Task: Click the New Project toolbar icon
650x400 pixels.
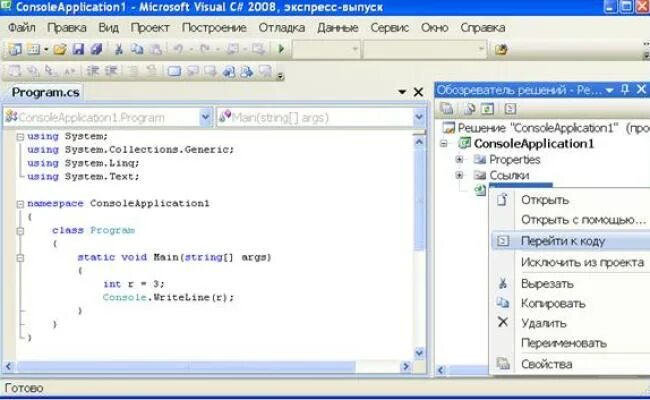Action: [x=15, y=49]
